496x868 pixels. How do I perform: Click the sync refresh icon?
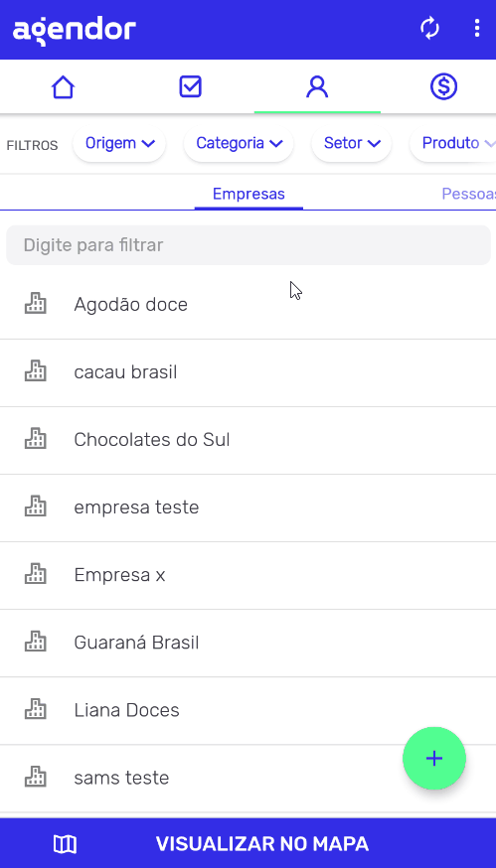(x=429, y=28)
